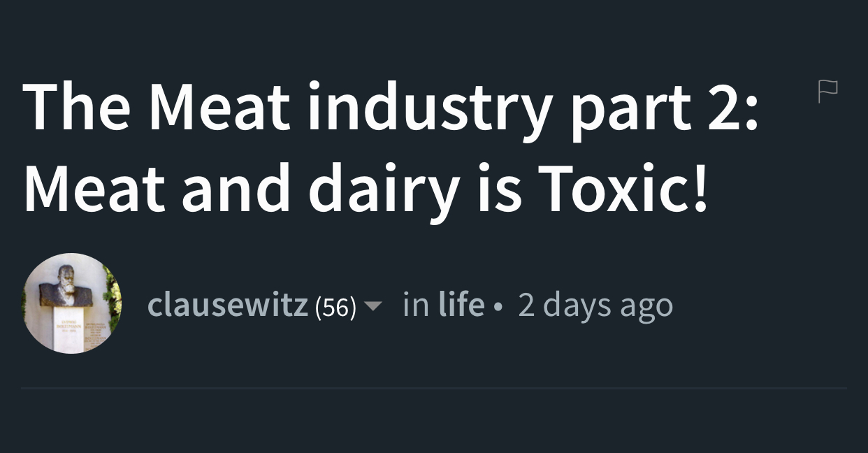
Task: Open the author options caret menu
Action: [374, 306]
